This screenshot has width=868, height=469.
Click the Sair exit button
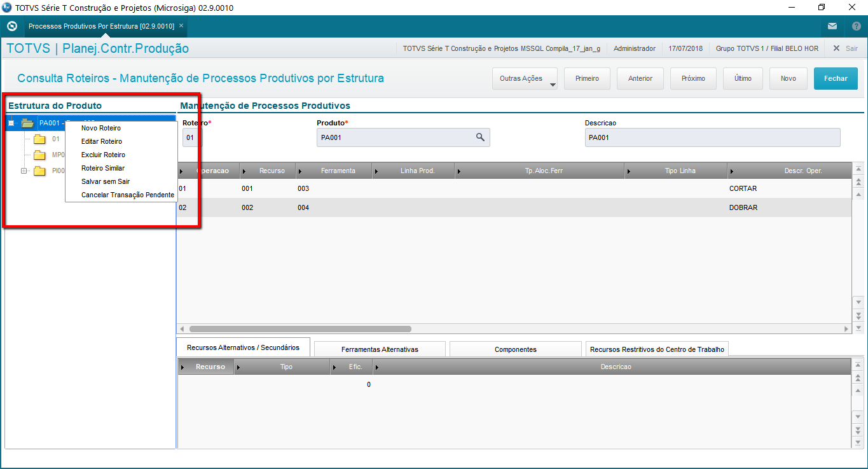tap(845, 48)
